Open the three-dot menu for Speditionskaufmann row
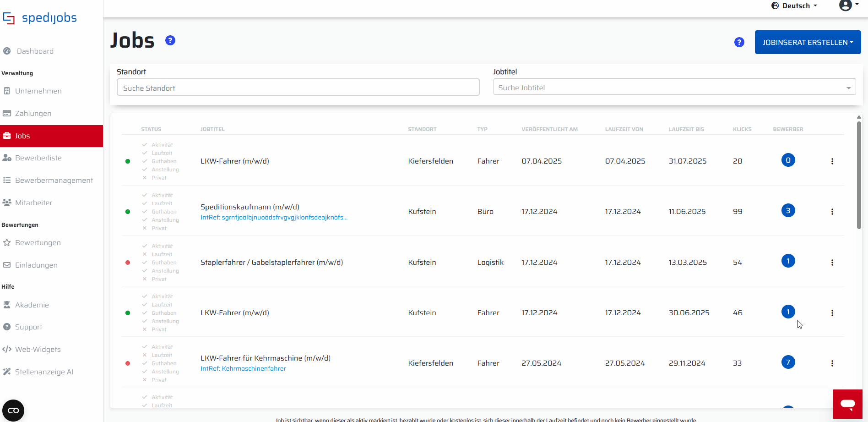Image resolution: width=868 pixels, height=422 pixels. point(832,212)
